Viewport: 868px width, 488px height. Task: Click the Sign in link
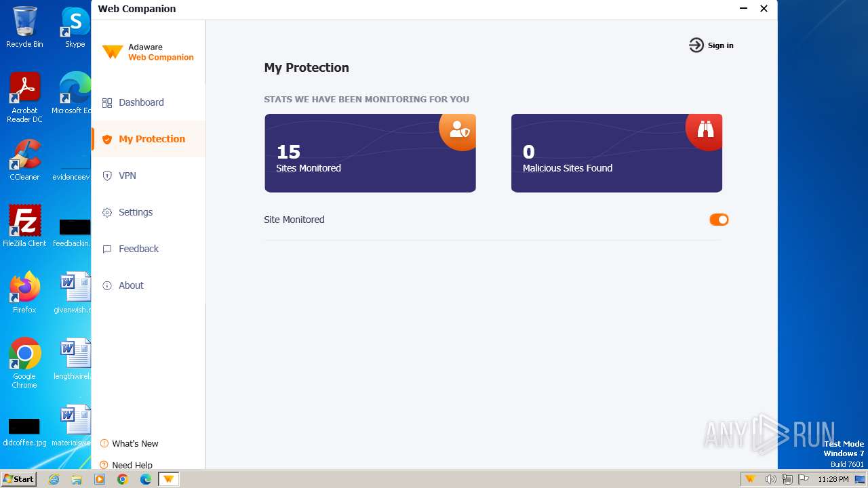[720, 45]
